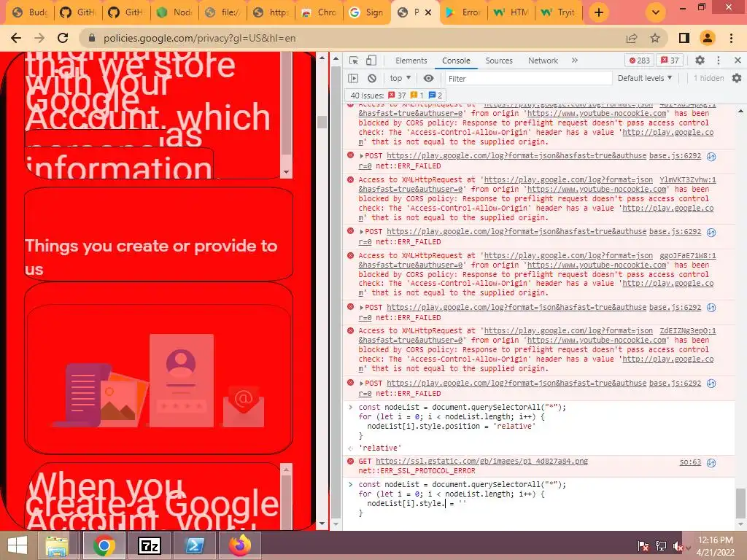747x560 pixels.
Task: Open the Chrome three-dot menu
Action: click(731, 38)
